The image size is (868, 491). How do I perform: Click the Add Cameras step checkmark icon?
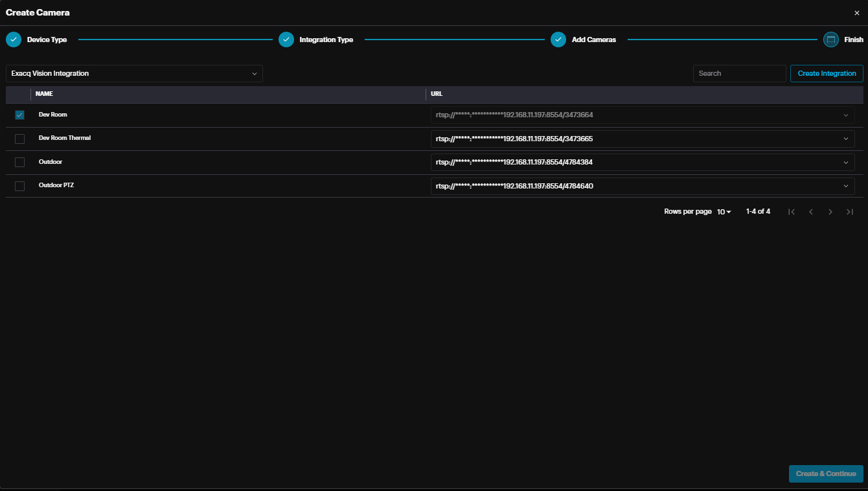558,40
